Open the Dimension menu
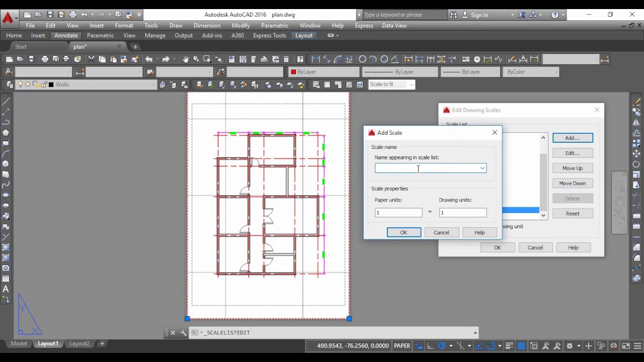 (207, 26)
